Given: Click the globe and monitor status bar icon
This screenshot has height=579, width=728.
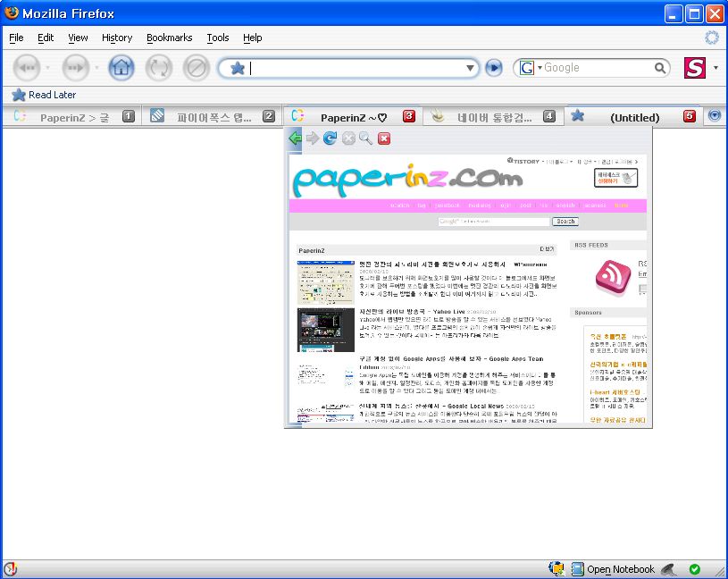Looking at the screenshot, I should tap(556, 569).
